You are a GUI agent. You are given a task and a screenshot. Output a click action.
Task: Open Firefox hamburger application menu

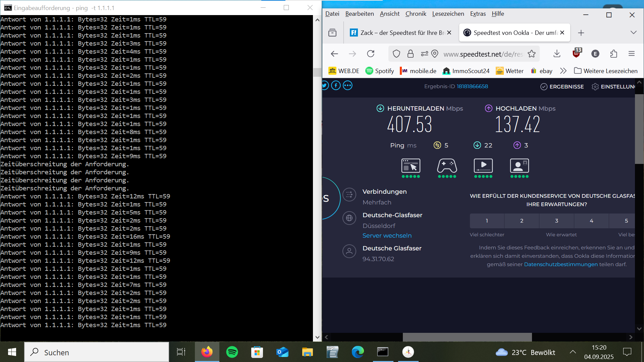pos(632,54)
